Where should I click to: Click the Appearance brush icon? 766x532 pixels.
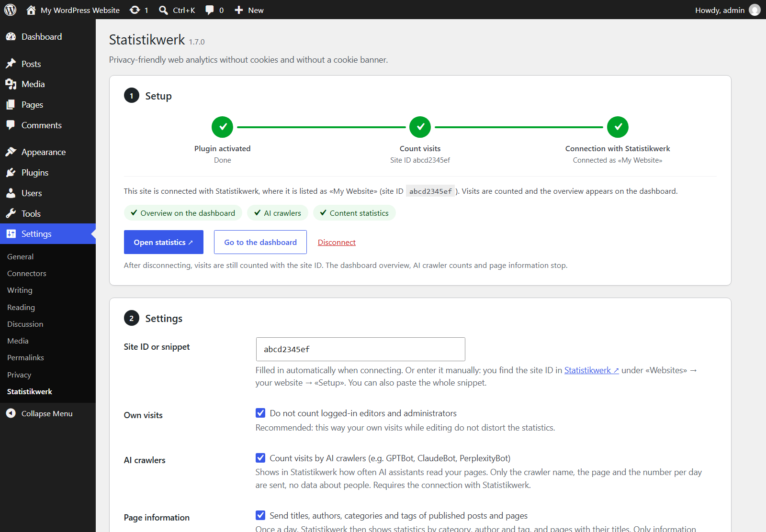[x=11, y=152]
